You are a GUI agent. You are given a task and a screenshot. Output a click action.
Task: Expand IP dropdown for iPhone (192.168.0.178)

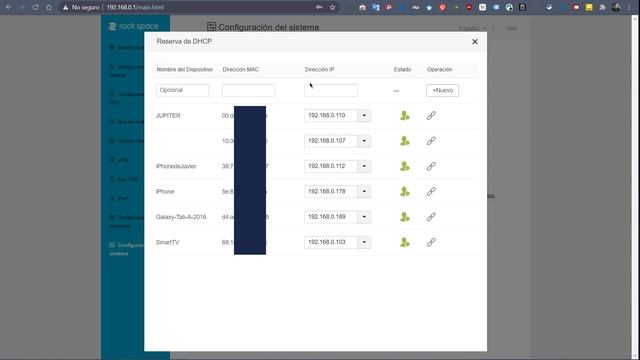point(364,191)
